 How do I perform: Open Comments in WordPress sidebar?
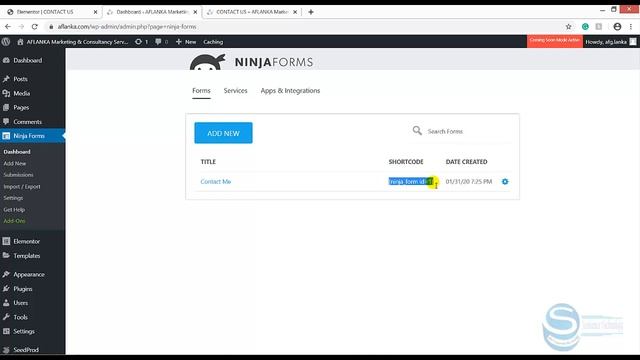(27, 122)
